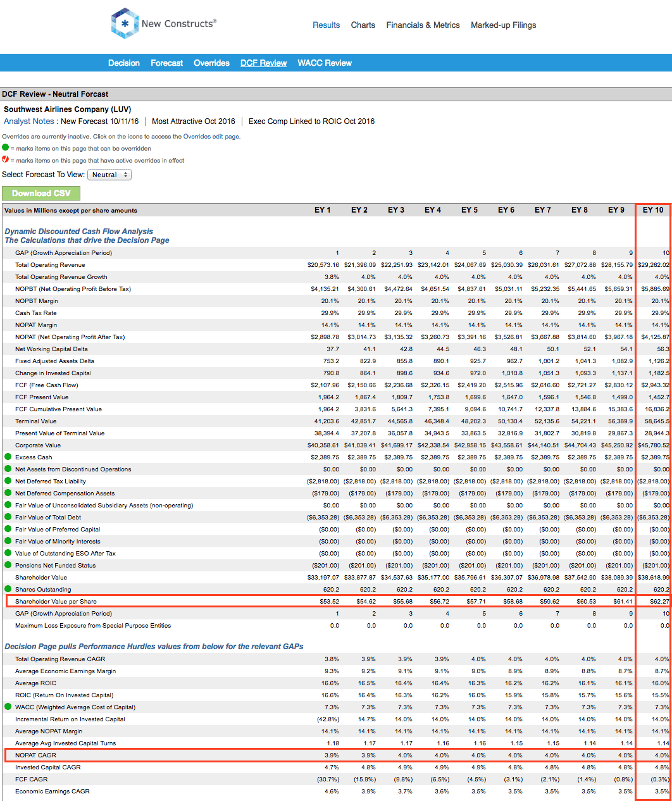This screenshot has width=672, height=801.
Task: Click the Decision Page Performance Hurdles heading
Action: 154,647
